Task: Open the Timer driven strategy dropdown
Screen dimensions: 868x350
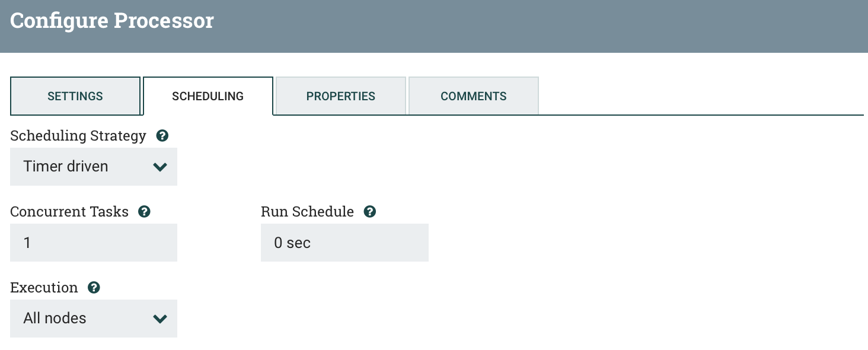Action: (94, 167)
